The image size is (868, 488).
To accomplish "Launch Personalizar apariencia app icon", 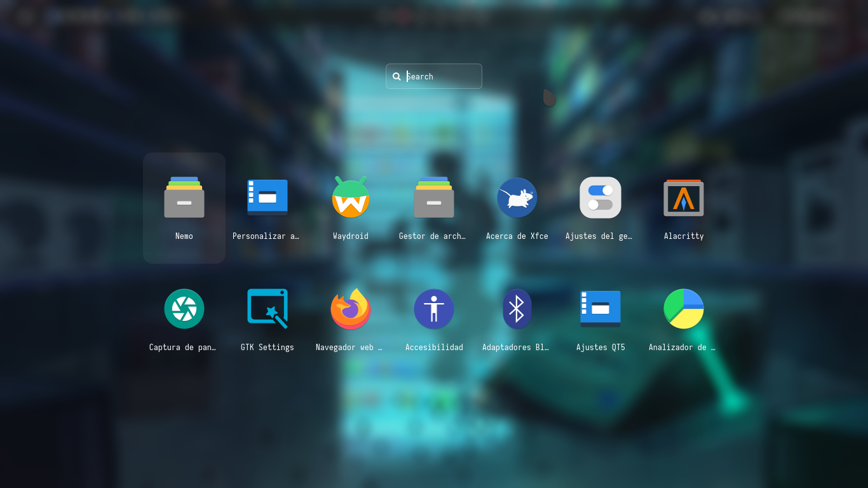I will click(268, 198).
